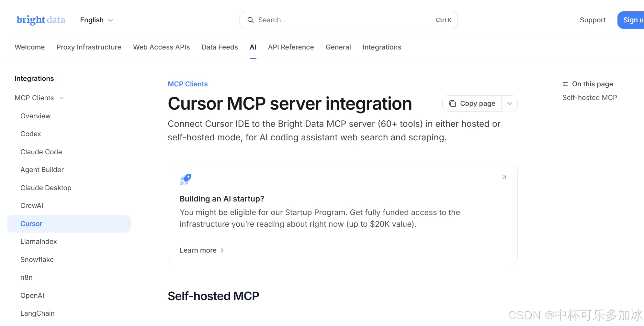Open LangChain in the sidebar
644x326 pixels.
[x=38, y=313]
